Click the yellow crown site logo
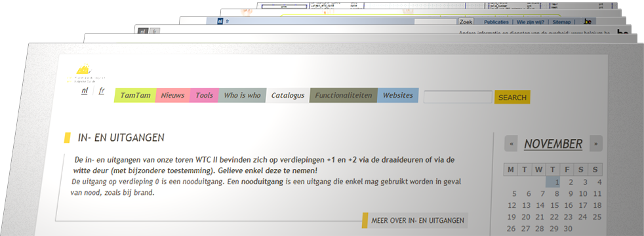Image resolution: width=644 pixels, height=236 pixels. click(x=84, y=69)
